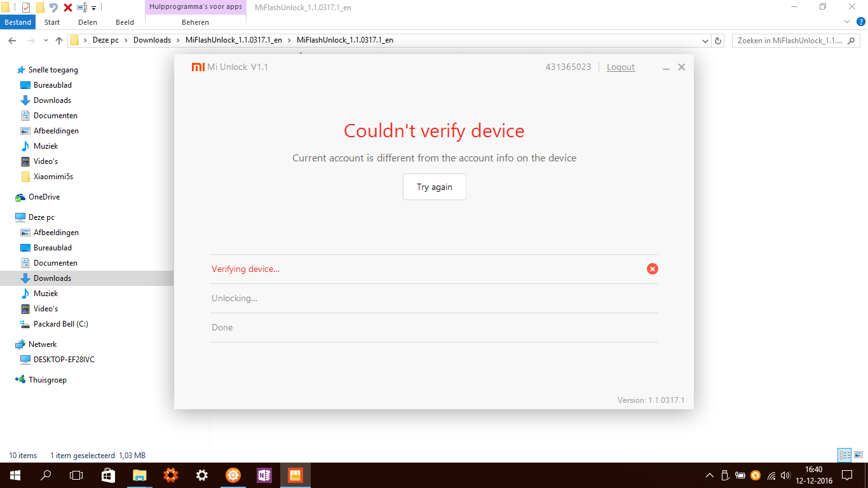The height and width of the screenshot is (488, 868).
Task: Open the Bestand menu in Explorer
Action: [x=18, y=22]
